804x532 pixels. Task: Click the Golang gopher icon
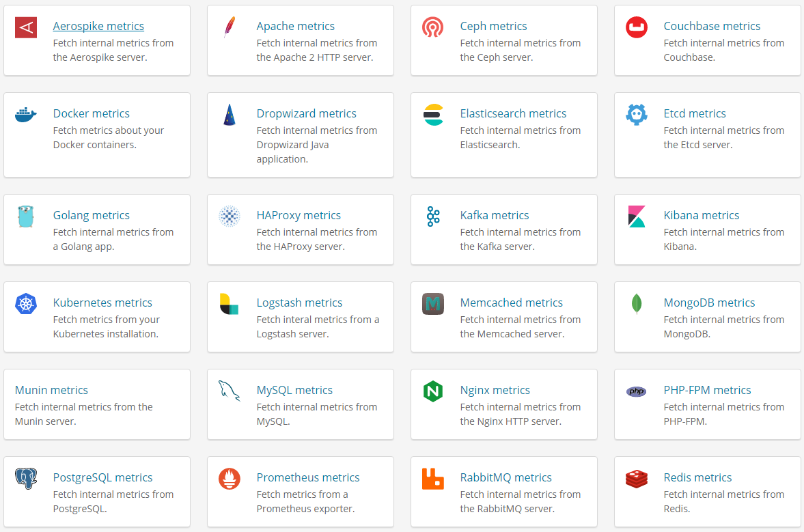(x=26, y=216)
